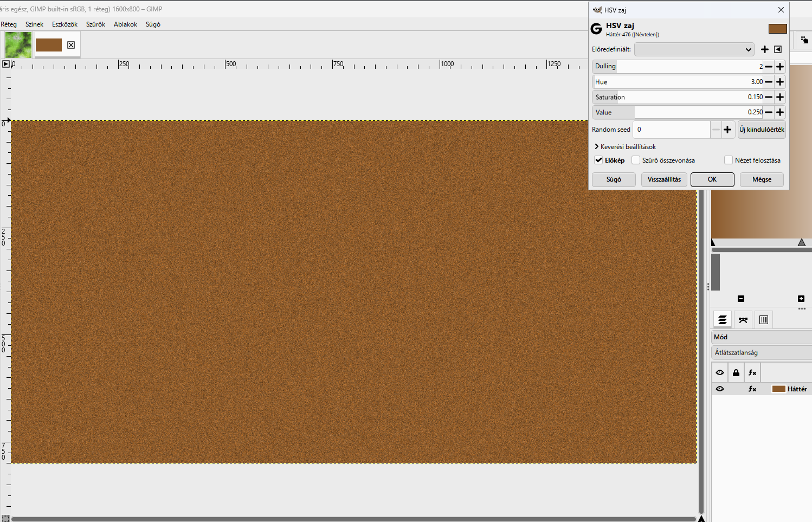Toggle Háttér layer visibility eye
Screen dimensions: 812x522
click(x=720, y=389)
